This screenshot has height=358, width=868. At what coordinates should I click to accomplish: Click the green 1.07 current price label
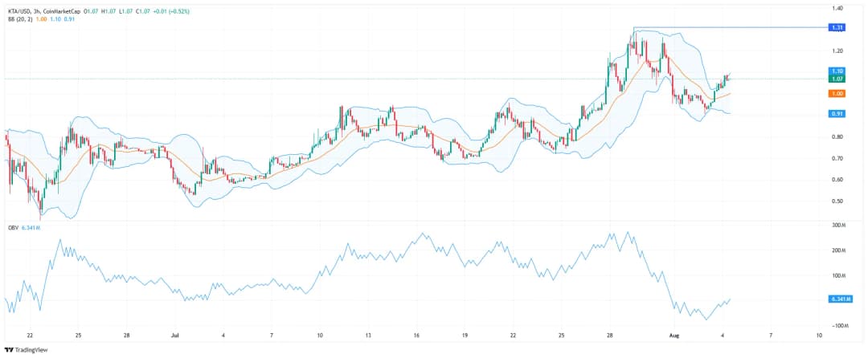[837, 79]
